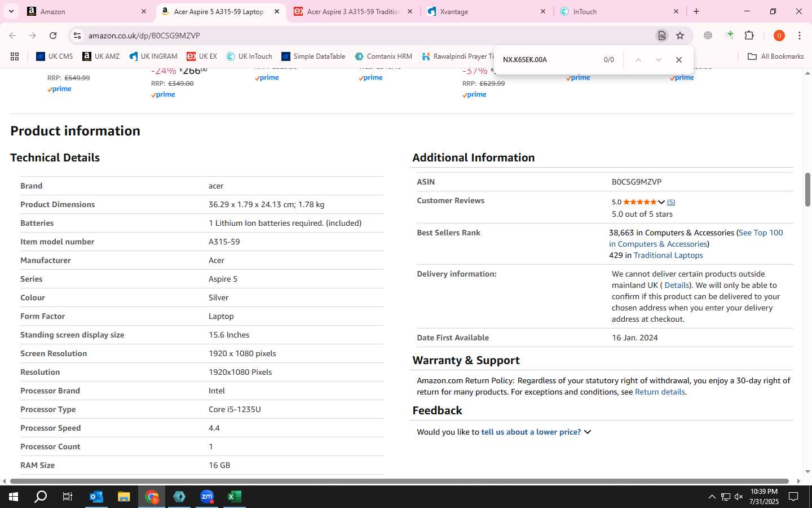Viewport: 812px width, 508px height.
Task: Open All Bookmarks folder
Action: (x=775, y=56)
